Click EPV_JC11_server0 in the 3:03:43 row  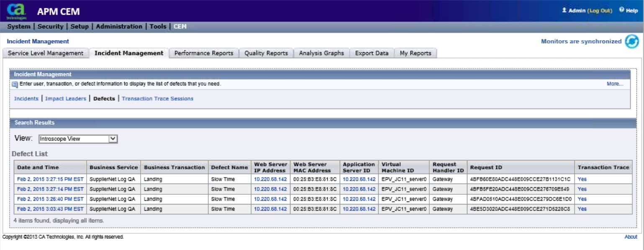coord(404,209)
